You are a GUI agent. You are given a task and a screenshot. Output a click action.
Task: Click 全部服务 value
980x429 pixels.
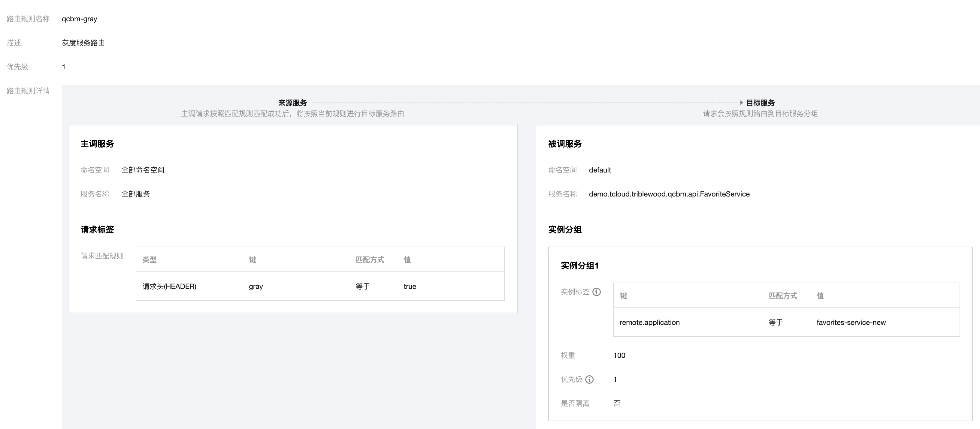point(135,194)
